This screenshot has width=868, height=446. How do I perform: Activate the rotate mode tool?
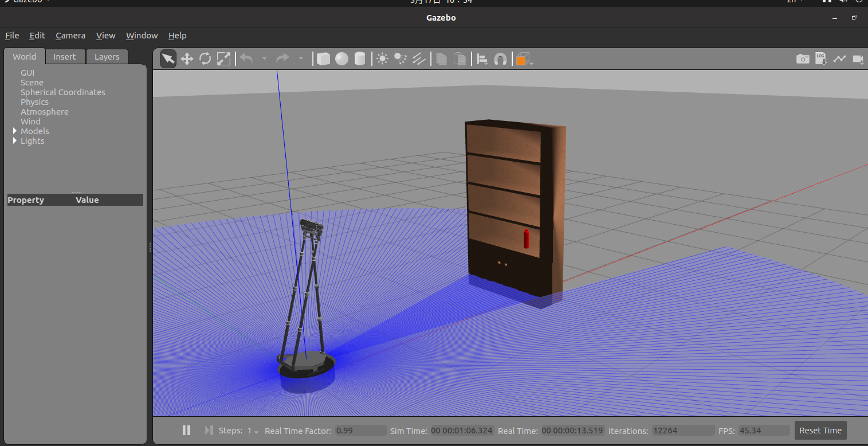[205, 58]
